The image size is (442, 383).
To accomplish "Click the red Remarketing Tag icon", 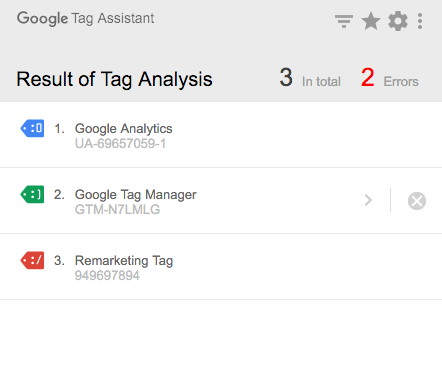I will 32,260.
